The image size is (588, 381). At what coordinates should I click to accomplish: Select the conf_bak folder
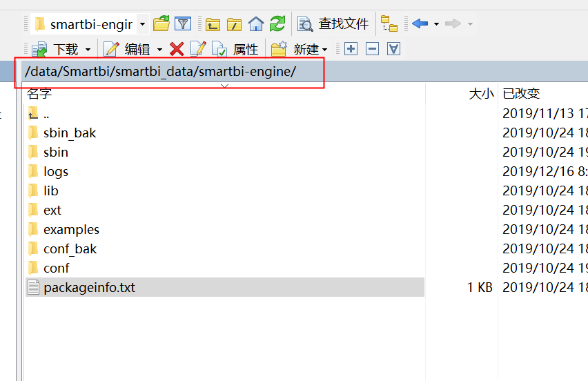70,249
